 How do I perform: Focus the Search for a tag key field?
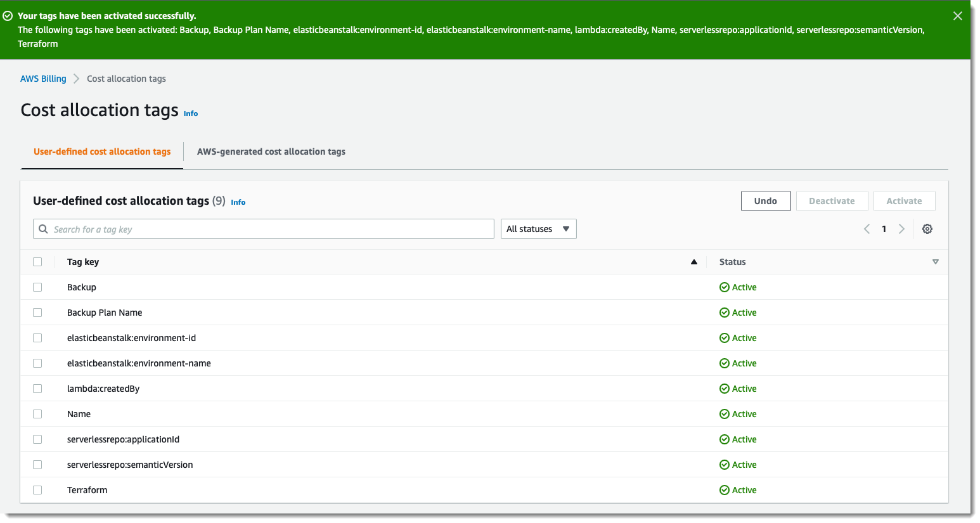tap(264, 229)
